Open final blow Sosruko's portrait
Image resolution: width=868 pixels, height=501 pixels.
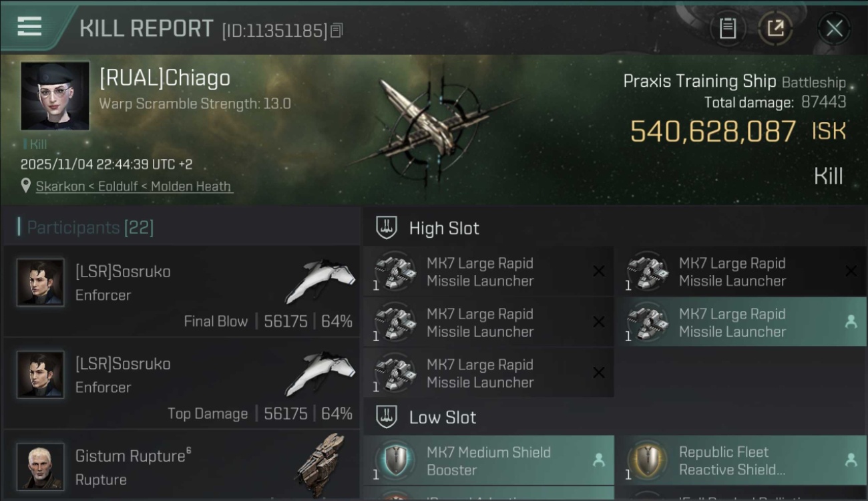[x=41, y=283]
